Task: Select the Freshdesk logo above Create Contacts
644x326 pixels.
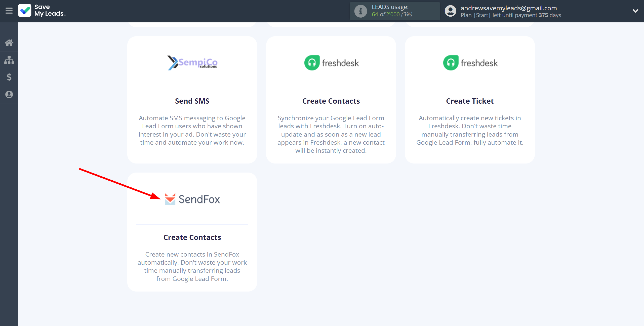Action: 331,63
